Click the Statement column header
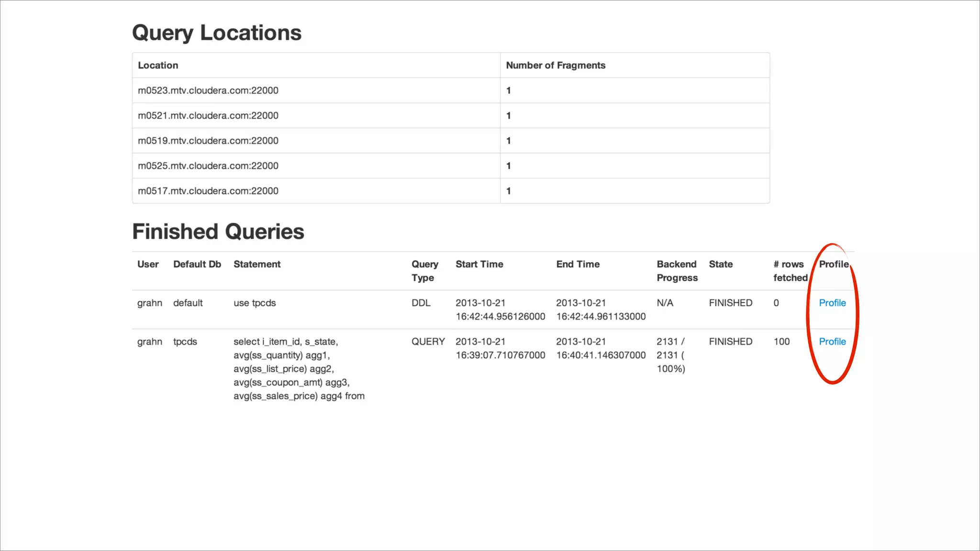The height and width of the screenshot is (551, 980). click(257, 264)
